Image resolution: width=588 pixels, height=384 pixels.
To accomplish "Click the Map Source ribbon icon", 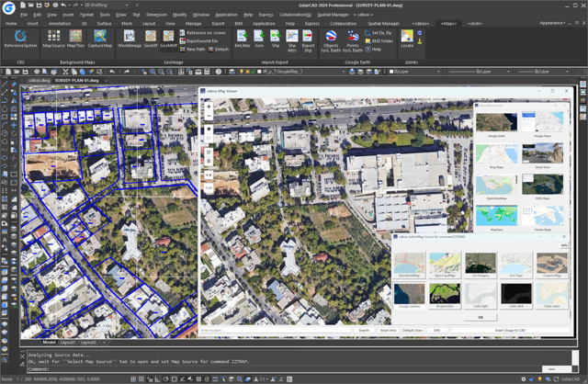I will [53, 39].
